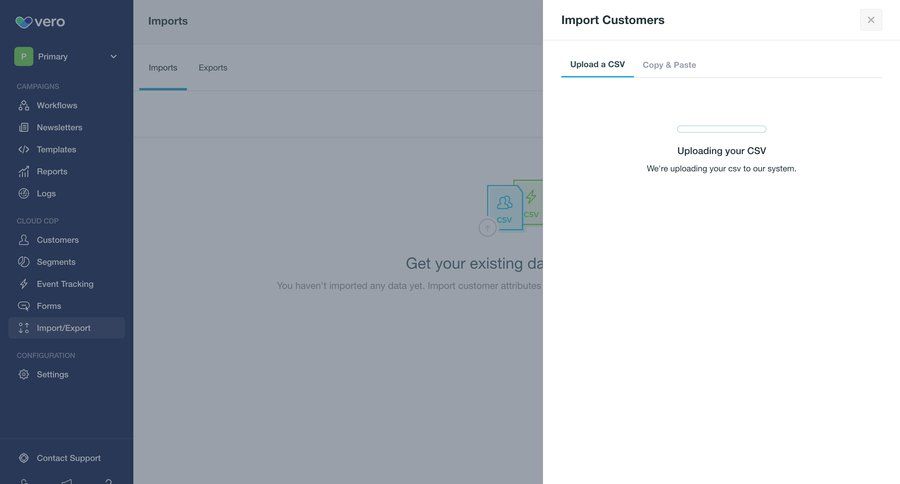
Task: Navigate to Customers in Cloud CDP
Action: coord(57,240)
